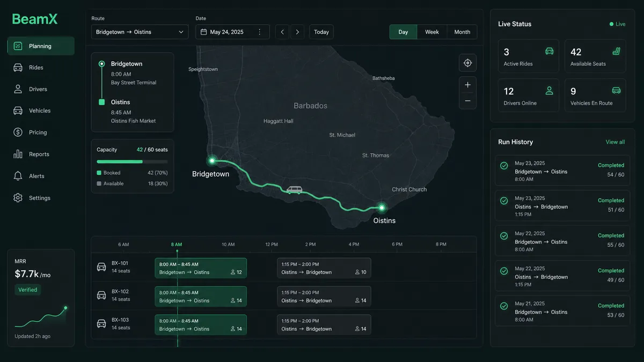Click the calendar icon in date field
Viewport: 644px width, 362px height.
point(203,32)
